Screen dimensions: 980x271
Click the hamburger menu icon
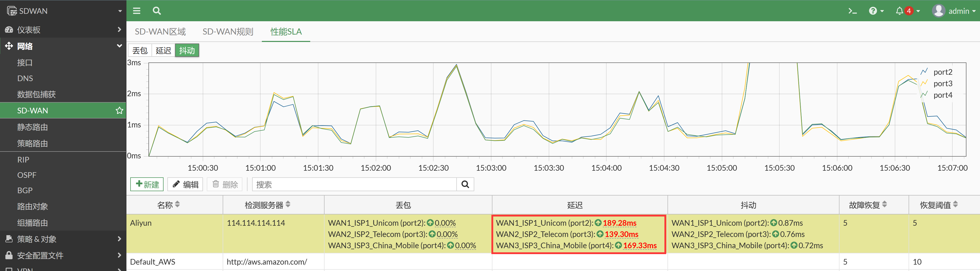click(137, 11)
